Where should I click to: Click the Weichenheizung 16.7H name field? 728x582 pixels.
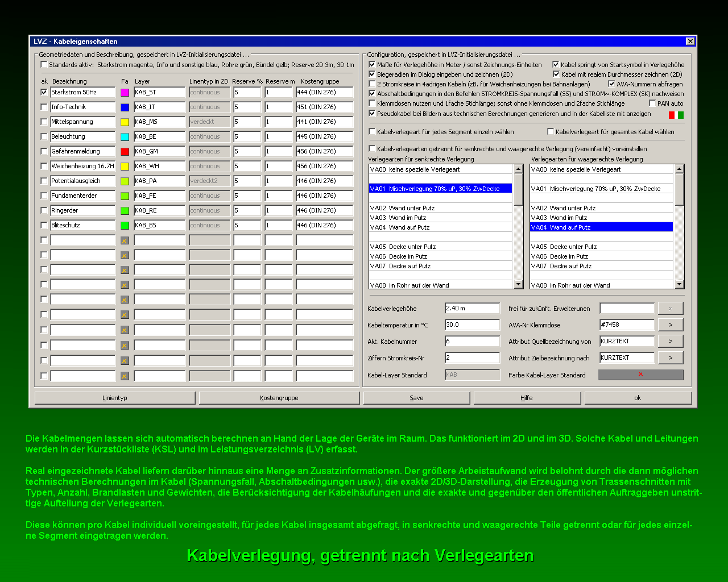[83, 167]
